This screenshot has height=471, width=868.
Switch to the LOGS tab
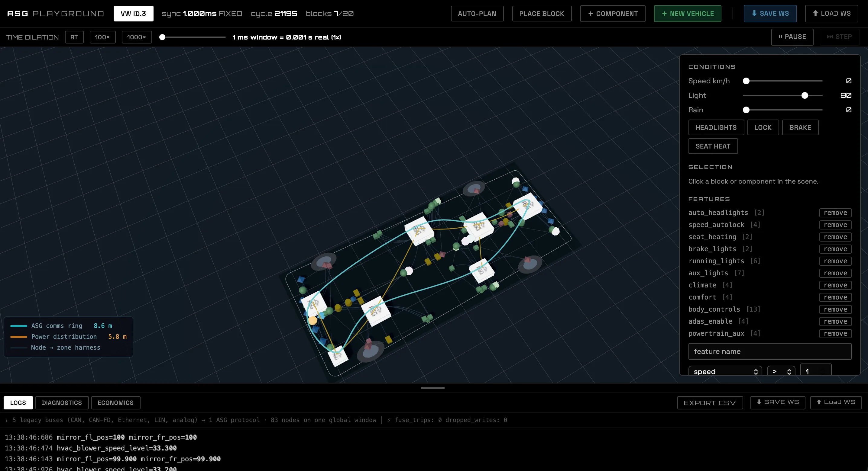click(x=18, y=403)
